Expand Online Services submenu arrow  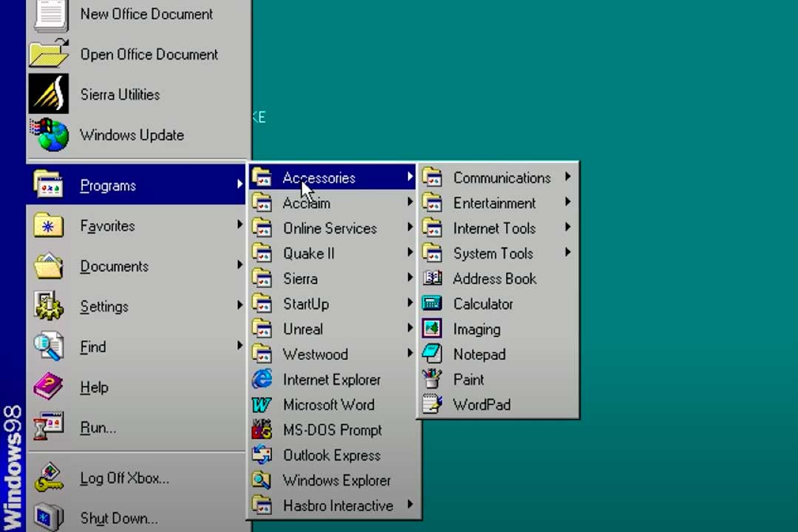tap(409, 227)
